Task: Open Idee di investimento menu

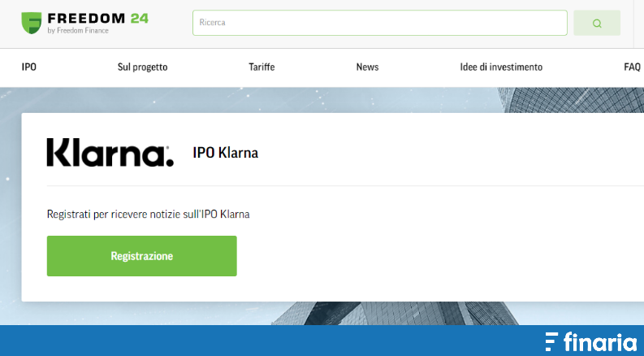Action: [501, 67]
